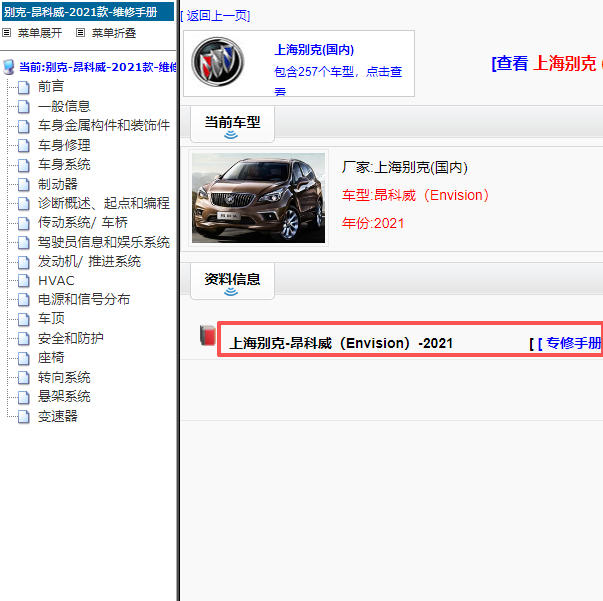
Task: Open the 电源和信号分布 chapter
Action: (84, 299)
